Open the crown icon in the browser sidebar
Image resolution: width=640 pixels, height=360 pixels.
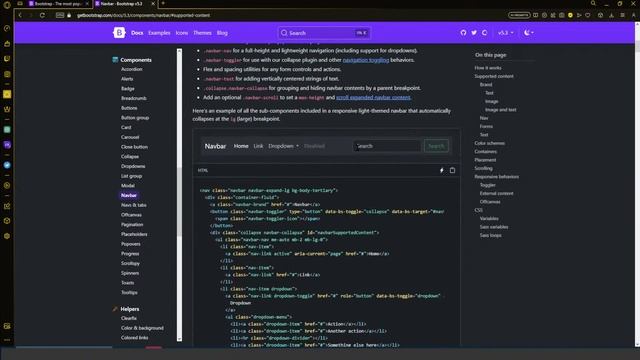pos(7,109)
